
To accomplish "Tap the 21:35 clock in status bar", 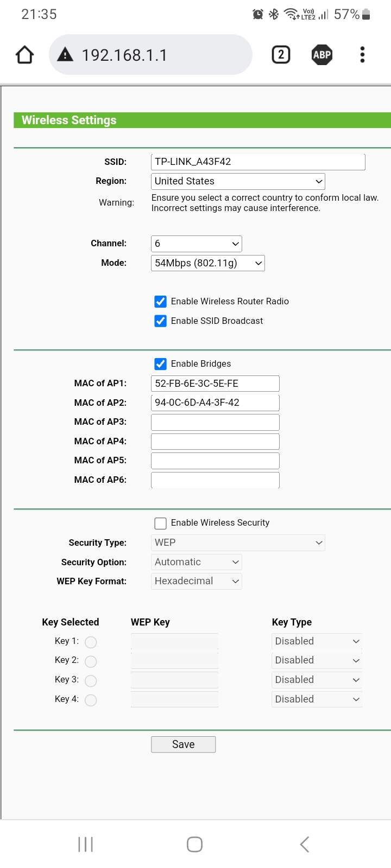I will point(39,14).
